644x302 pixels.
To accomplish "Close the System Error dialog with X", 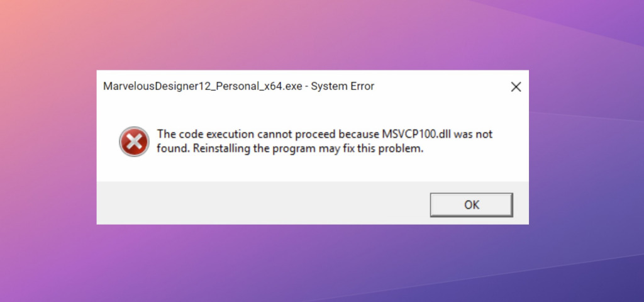I will [x=516, y=87].
